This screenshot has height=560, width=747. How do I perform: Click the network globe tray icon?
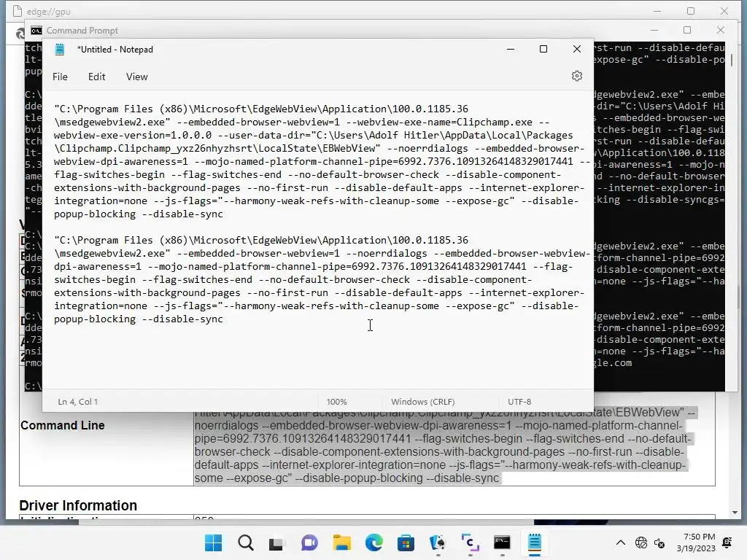(641, 542)
